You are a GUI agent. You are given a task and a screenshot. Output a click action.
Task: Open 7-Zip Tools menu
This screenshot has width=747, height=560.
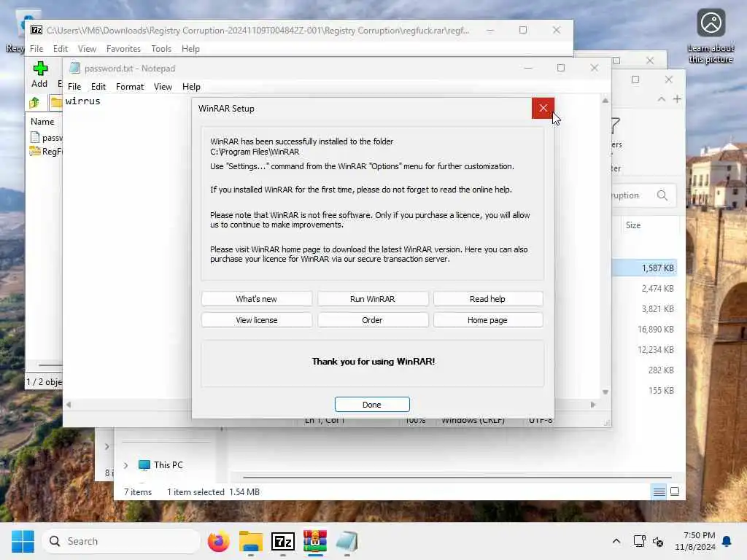coord(161,49)
